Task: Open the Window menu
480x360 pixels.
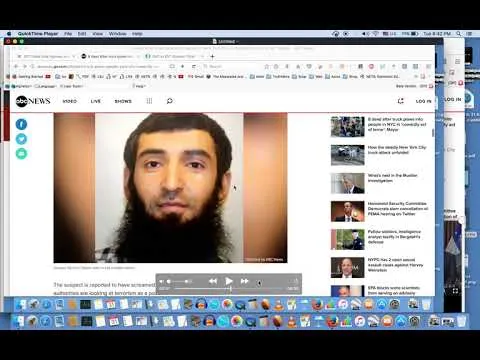Action: pos(118,34)
